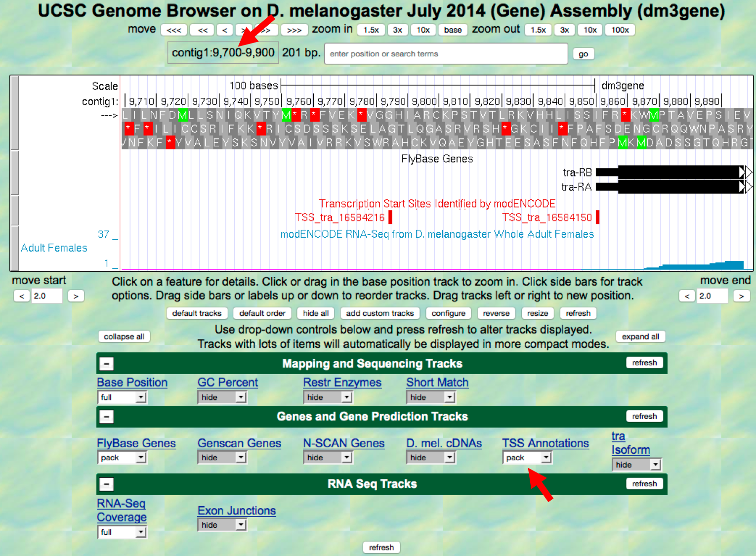Move left with the << button
Screen dimensions: 756x556
tap(203, 30)
